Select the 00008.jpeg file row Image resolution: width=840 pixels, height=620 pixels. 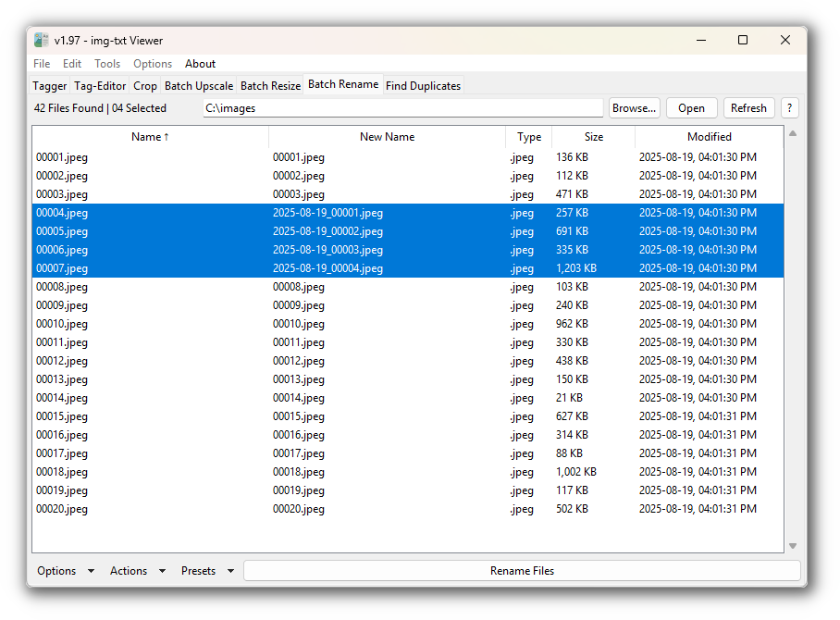point(408,287)
